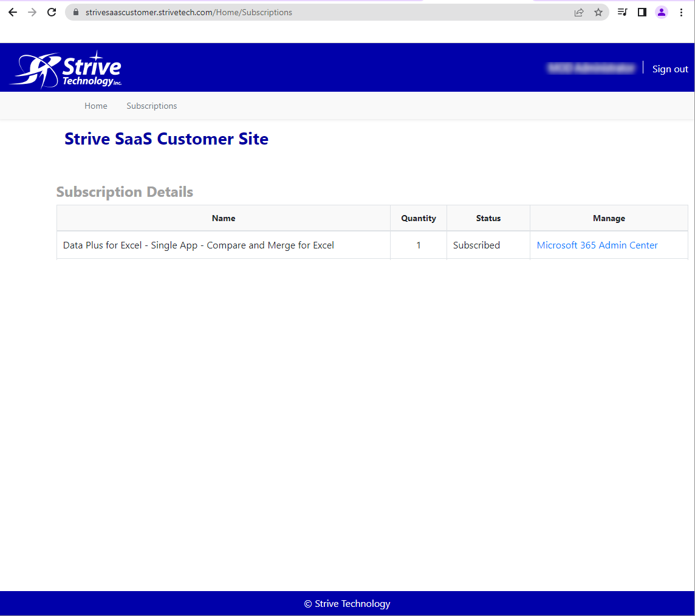Go to the Home navigation item
695x616 pixels.
[x=95, y=106]
